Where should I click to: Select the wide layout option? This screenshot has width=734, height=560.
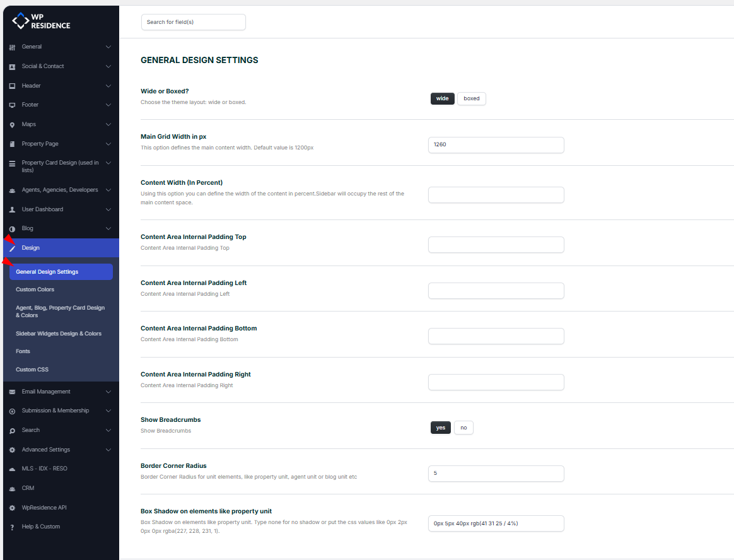click(x=442, y=99)
